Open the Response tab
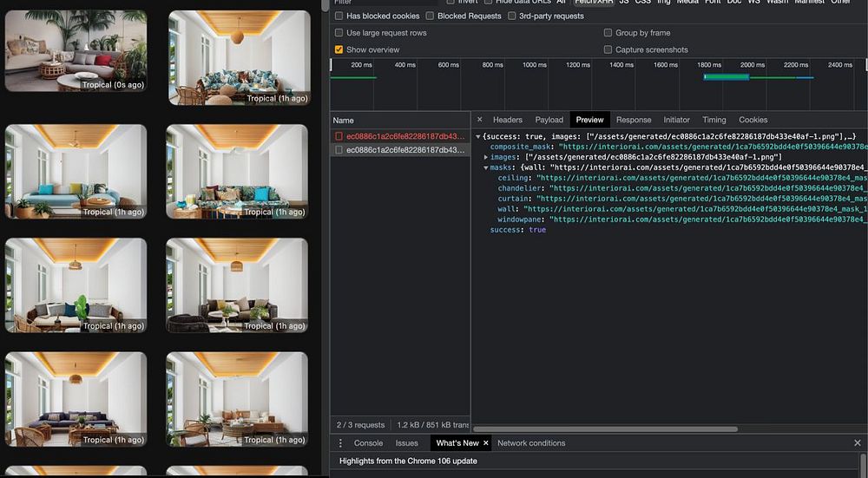Screen dimensions: 868x478 click(x=633, y=120)
